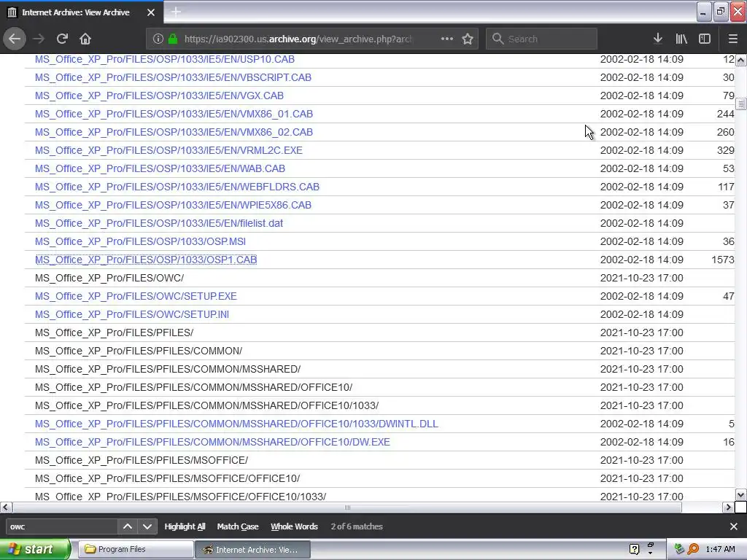Open the Downloads panel arrow
The image size is (747, 560).
point(658,39)
